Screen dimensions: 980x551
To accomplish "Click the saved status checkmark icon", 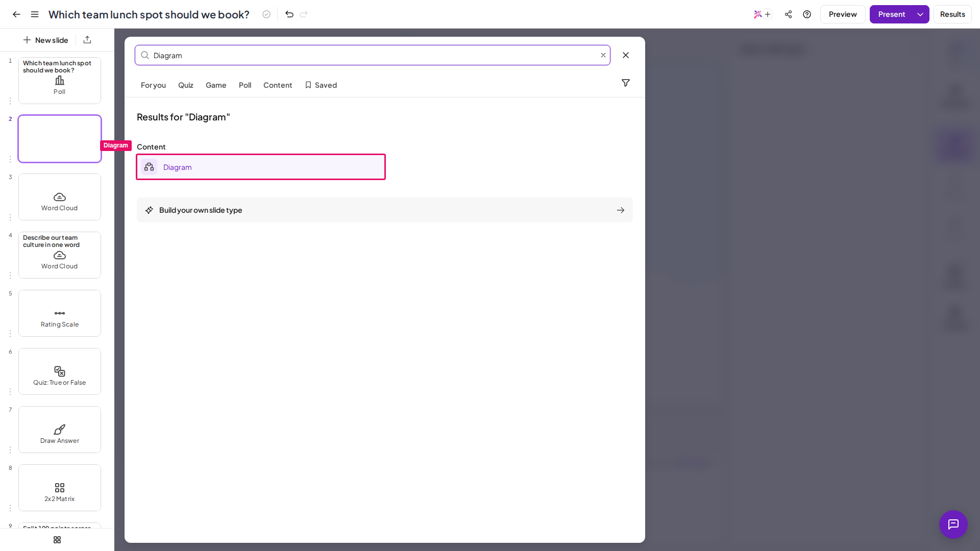I will 266,14.
